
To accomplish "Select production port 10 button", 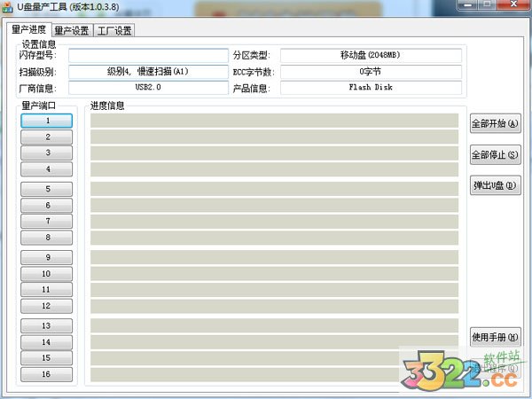I will click(46, 274).
